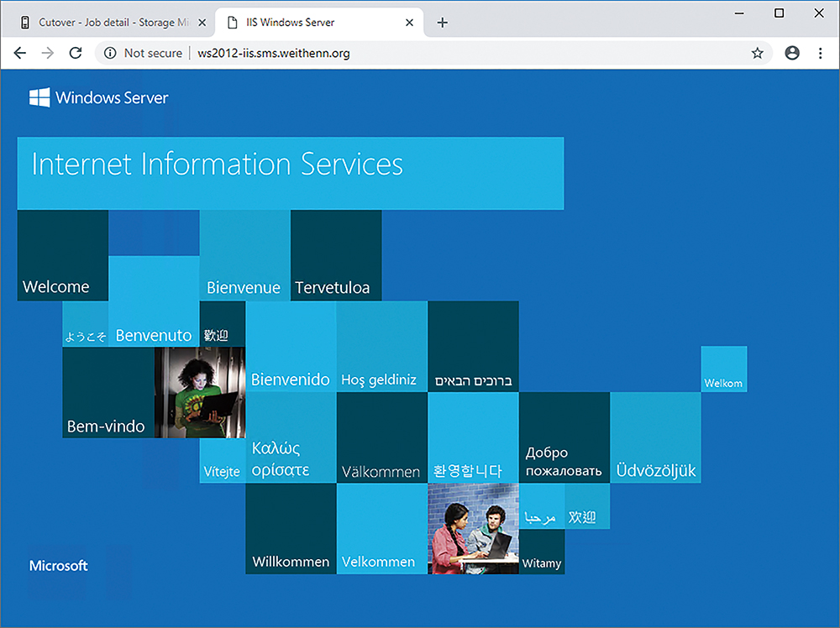The height and width of the screenshot is (628, 840).
Task: Click the Windows Server logo
Action: click(98, 97)
